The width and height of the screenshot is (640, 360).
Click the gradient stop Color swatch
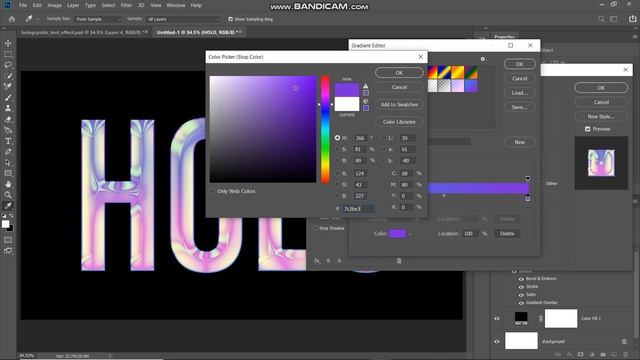pos(398,234)
